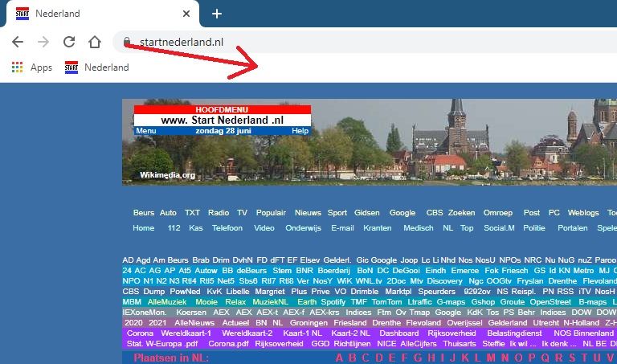Open the Wikimedia.org image credit link
The width and height of the screenshot is (617, 364).
pyautogui.click(x=167, y=175)
